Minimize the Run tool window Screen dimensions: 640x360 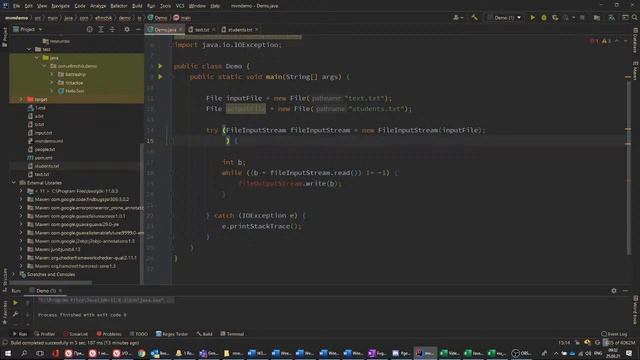(x=625, y=291)
